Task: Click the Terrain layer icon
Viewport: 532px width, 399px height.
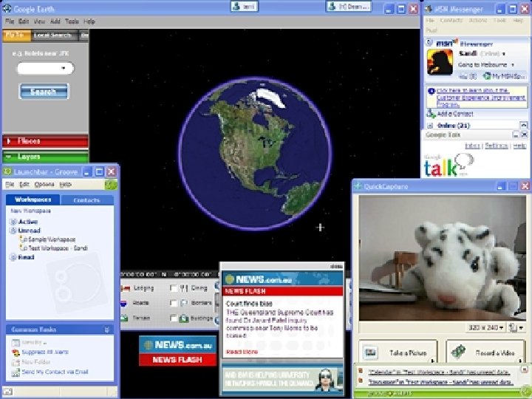Action: point(125,318)
